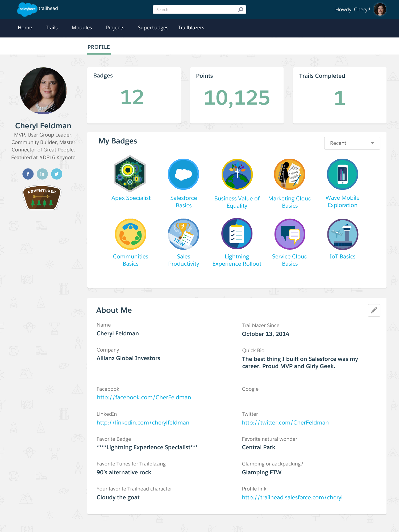The height and width of the screenshot is (532, 399).
Task: Open the Apex Specialist badge link
Action: point(131,198)
